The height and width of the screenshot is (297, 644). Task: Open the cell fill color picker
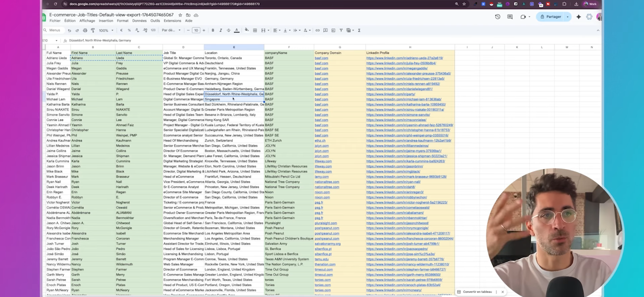pyautogui.click(x=247, y=31)
